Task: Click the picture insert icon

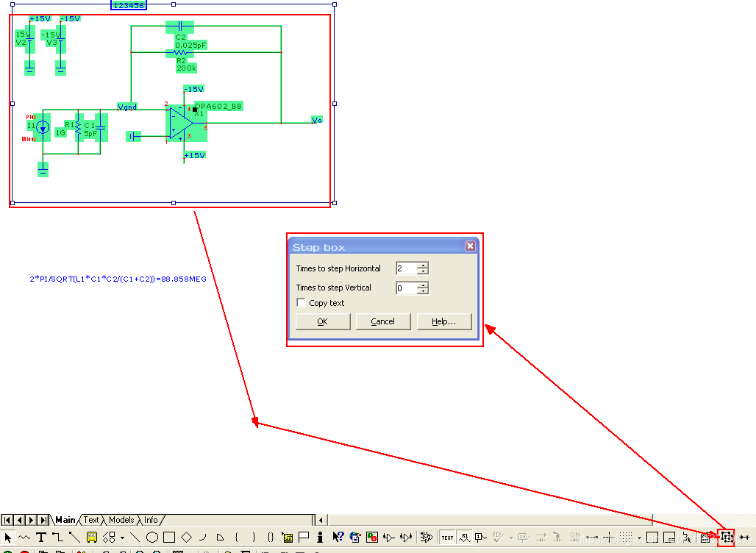Action: 288,537
